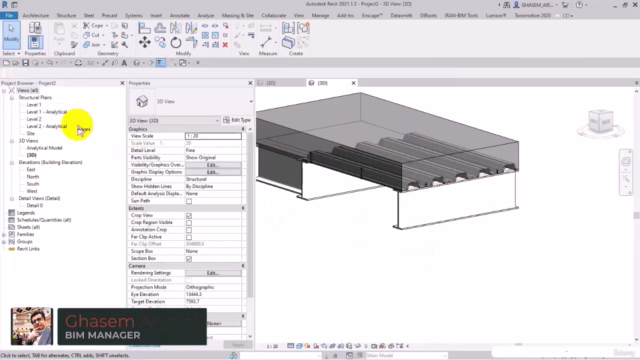Toggle the Crop Region Visible checkbox

189,223
